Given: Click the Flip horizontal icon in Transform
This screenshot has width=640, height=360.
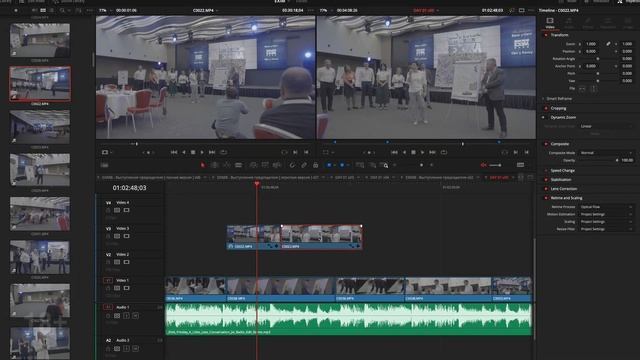Looking at the screenshot, I should (x=582, y=89).
